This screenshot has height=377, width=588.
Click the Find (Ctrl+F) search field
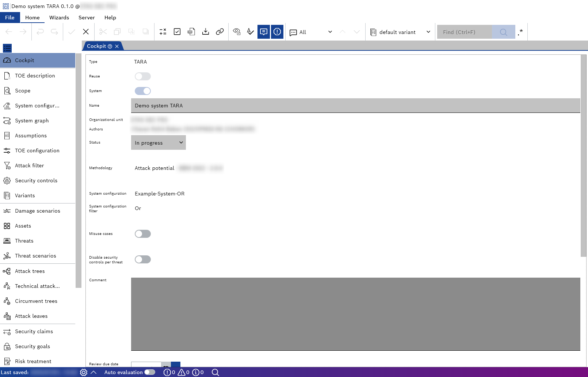click(x=464, y=32)
